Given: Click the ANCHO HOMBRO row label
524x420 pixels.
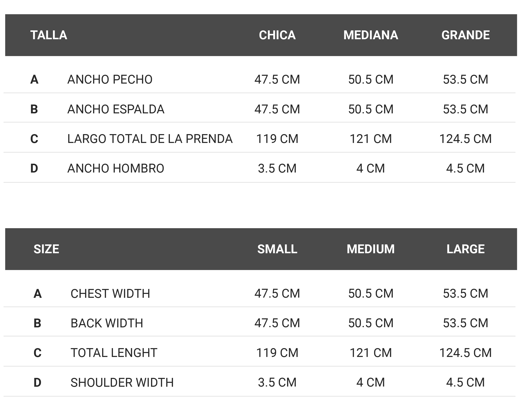Looking at the screenshot, I should point(116,169).
